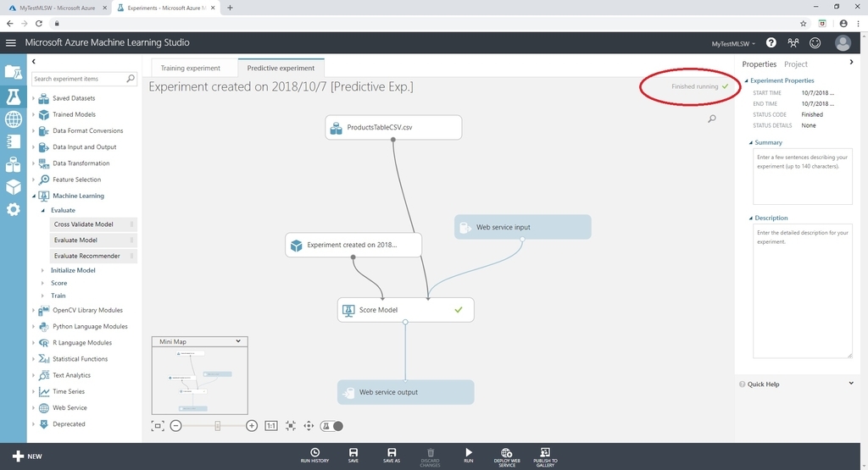Image resolution: width=868 pixels, height=470 pixels.
Task: Select the Score Model node
Action: pyautogui.click(x=405, y=310)
